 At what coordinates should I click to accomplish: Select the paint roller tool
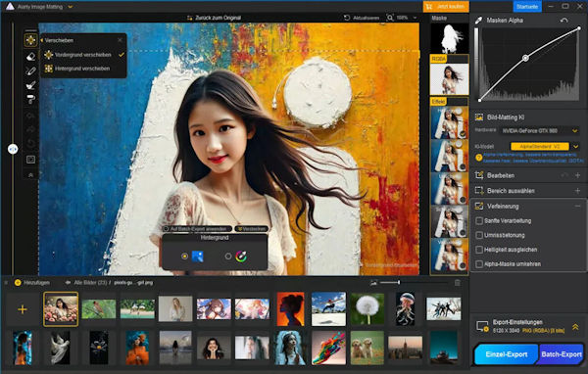tap(30, 99)
